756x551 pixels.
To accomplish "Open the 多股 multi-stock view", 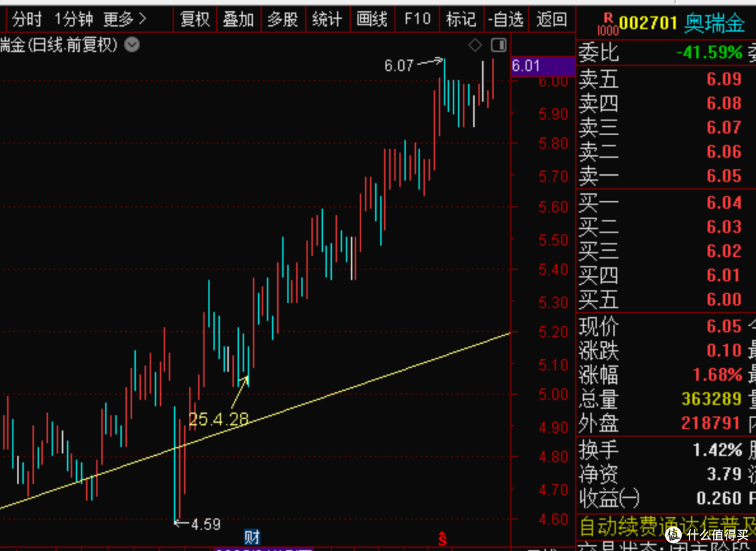I will 283,20.
